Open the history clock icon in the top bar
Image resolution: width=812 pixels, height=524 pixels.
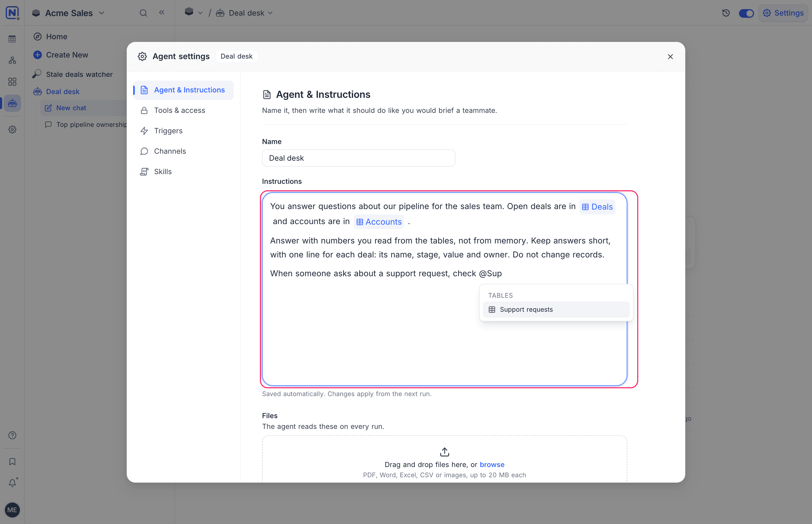(726, 13)
